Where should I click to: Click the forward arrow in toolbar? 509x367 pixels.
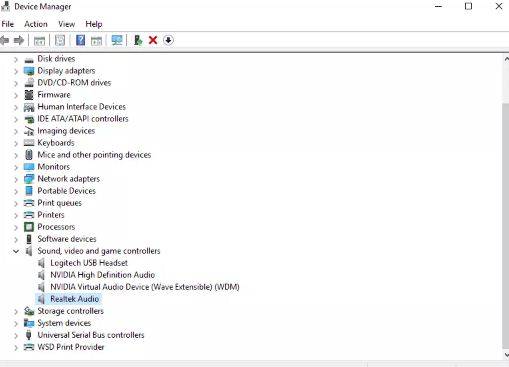pos(19,40)
